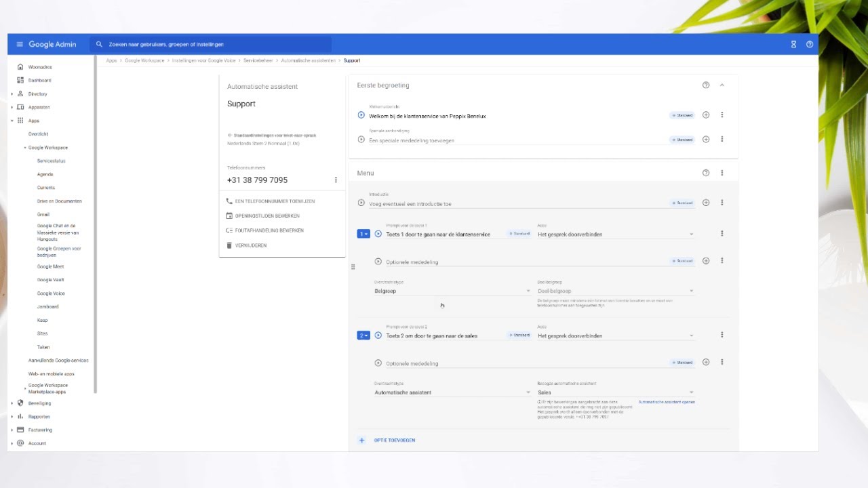This screenshot has height=488, width=868.
Task: Follow the 'Automatische assistent openen' link
Action: [x=667, y=402]
